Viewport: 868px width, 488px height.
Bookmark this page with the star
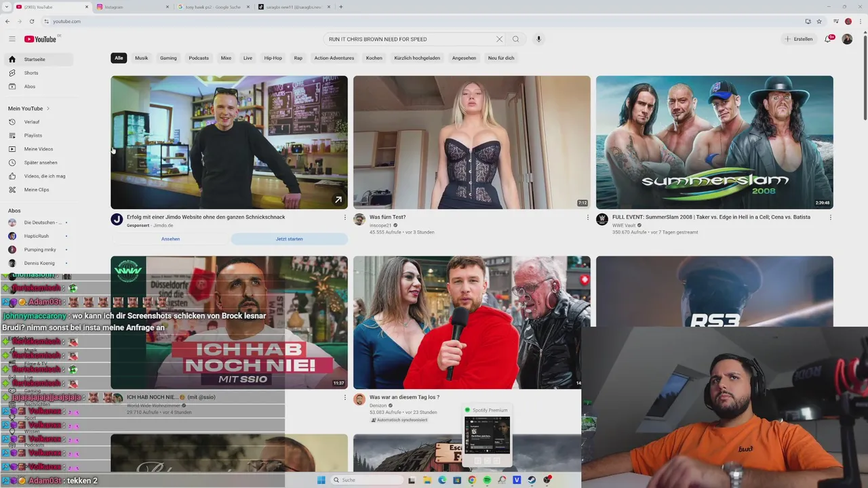(819, 21)
